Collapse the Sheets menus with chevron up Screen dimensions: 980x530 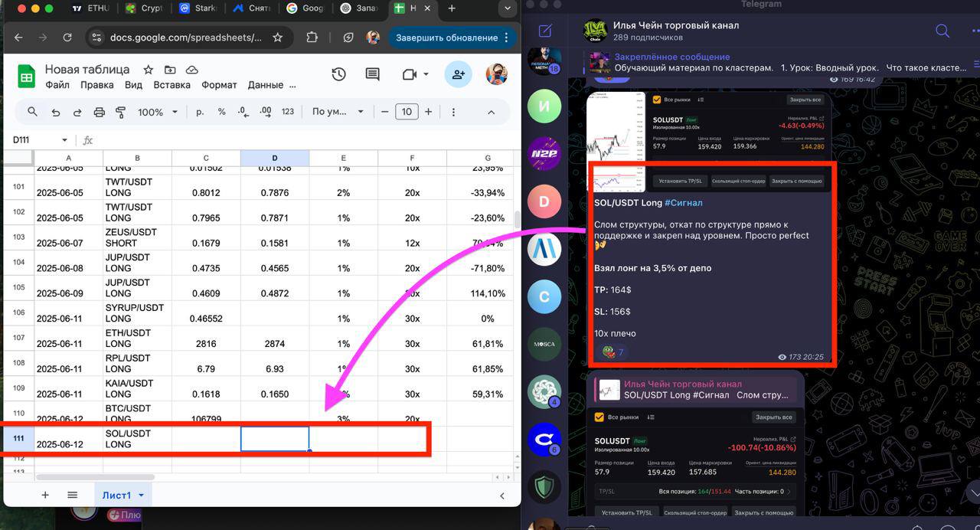click(492, 112)
